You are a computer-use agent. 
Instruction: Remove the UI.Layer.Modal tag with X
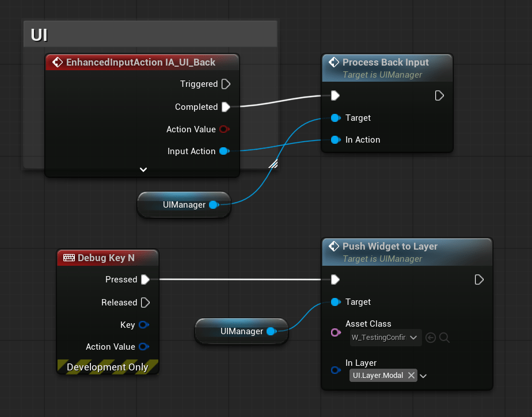point(411,376)
